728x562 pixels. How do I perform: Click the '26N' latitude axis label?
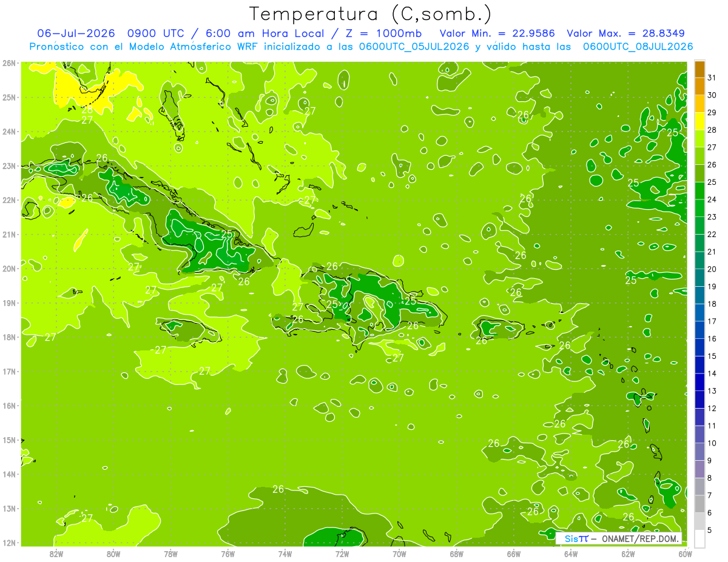[8, 62]
